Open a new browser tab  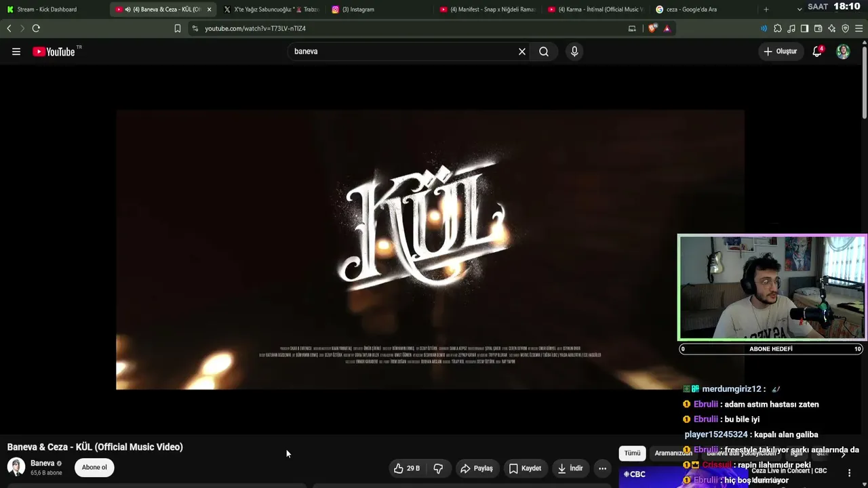[766, 9]
